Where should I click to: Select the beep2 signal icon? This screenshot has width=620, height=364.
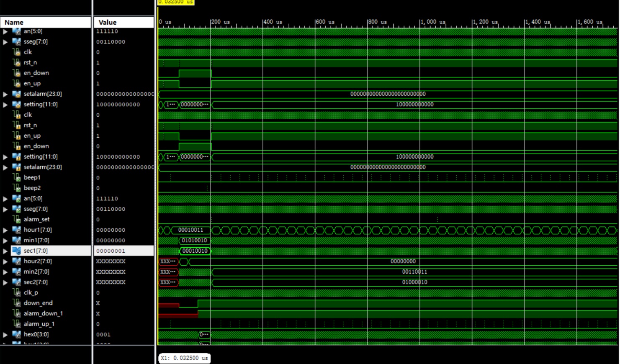click(x=17, y=188)
